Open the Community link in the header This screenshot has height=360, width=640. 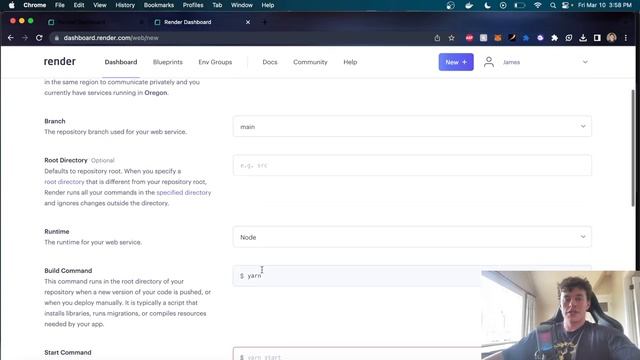(310, 62)
